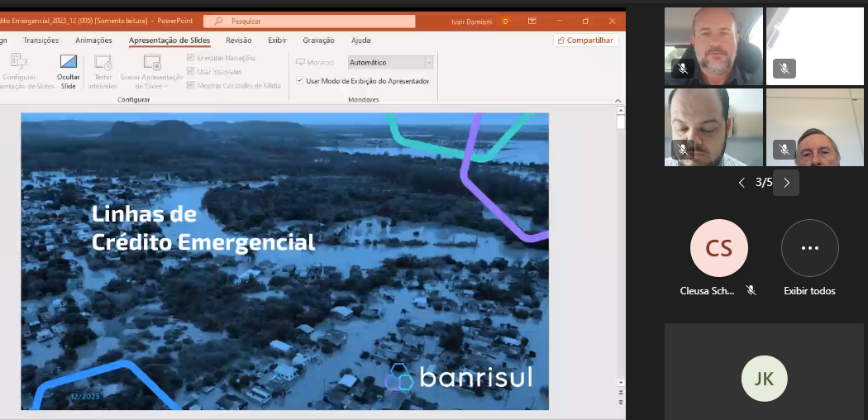This screenshot has height=420, width=868.
Task: Open the Revisão ribbon tab
Action: (x=239, y=40)
